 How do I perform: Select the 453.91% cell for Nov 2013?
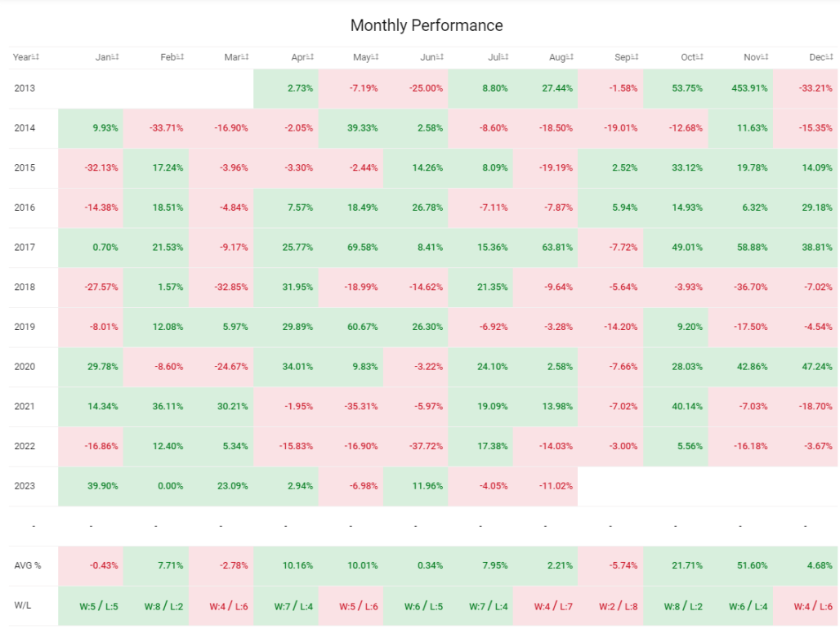tap(740, 88)
